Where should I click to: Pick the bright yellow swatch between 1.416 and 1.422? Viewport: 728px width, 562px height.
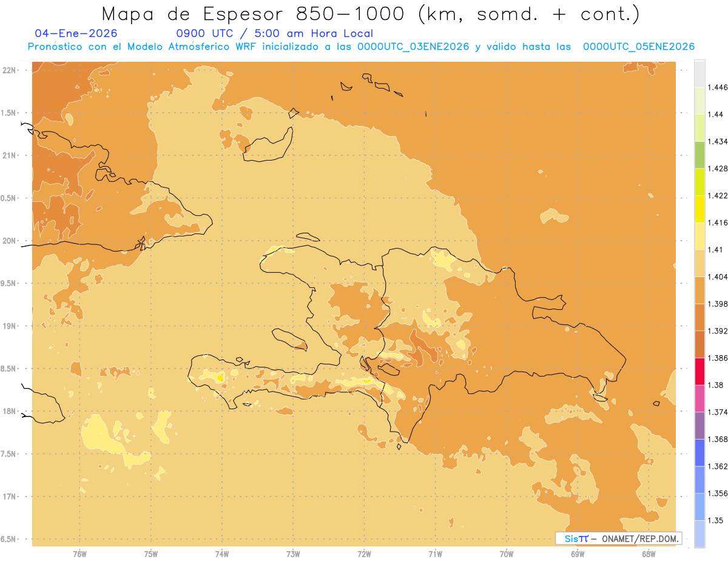tap(699, 209)
